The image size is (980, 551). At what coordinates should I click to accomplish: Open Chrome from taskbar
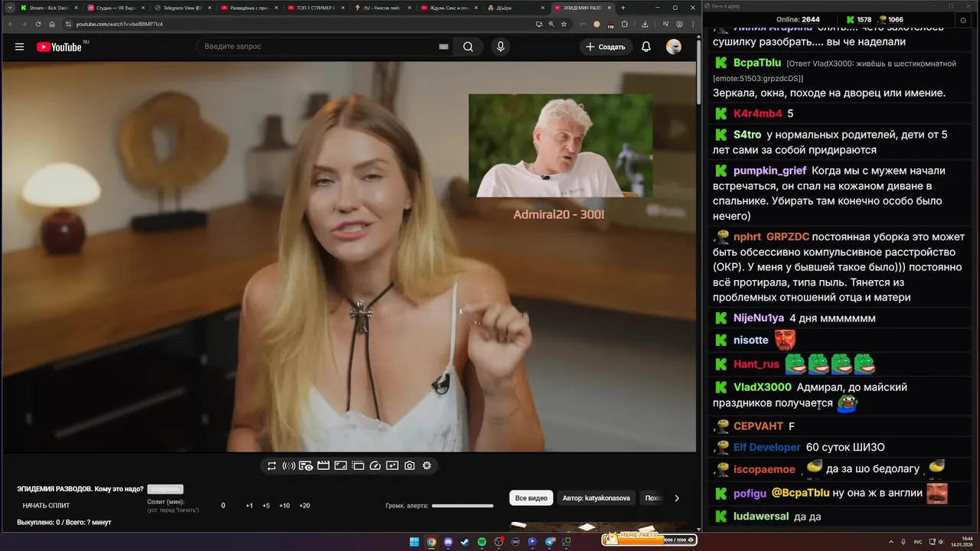pyautogui.click(x=431, y=542)
